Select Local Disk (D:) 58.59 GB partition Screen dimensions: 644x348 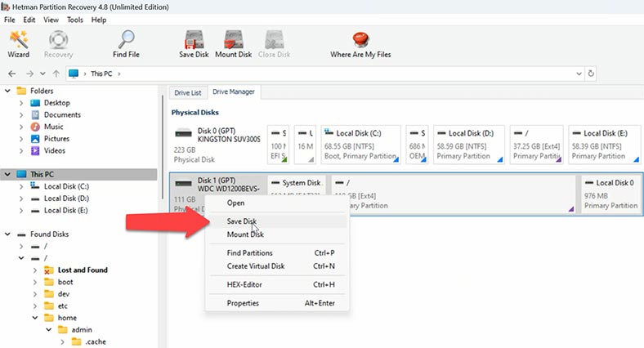click(469, 145)
